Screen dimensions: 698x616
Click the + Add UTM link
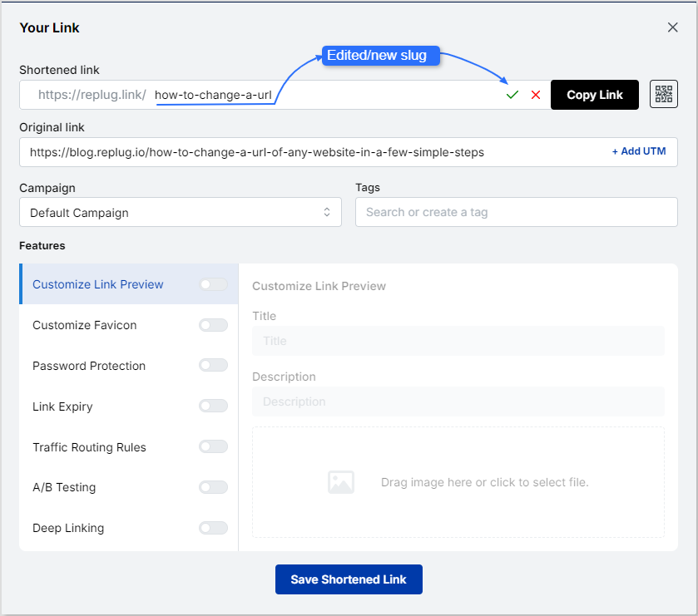pyautogui.click(x=639, y=151)
